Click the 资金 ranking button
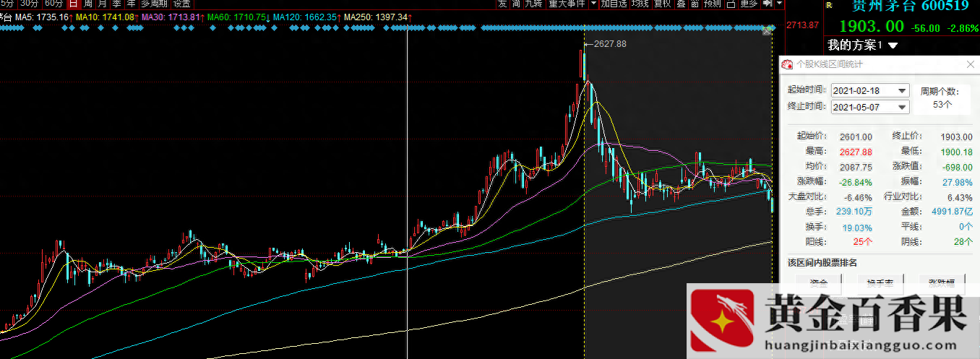Viewport: 980px width, 359px height. click(x=819, y=283)
